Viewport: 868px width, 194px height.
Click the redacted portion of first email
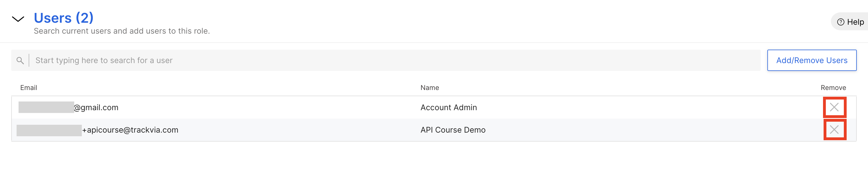[46, 107]
